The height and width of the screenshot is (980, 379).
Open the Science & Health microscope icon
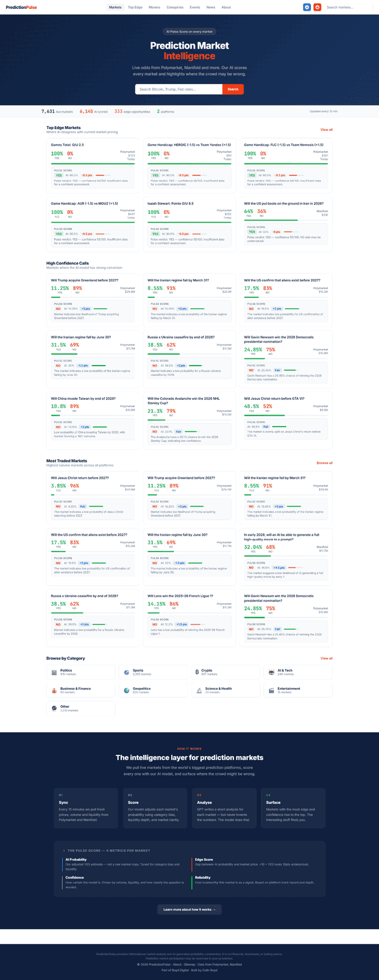point(199,690)
